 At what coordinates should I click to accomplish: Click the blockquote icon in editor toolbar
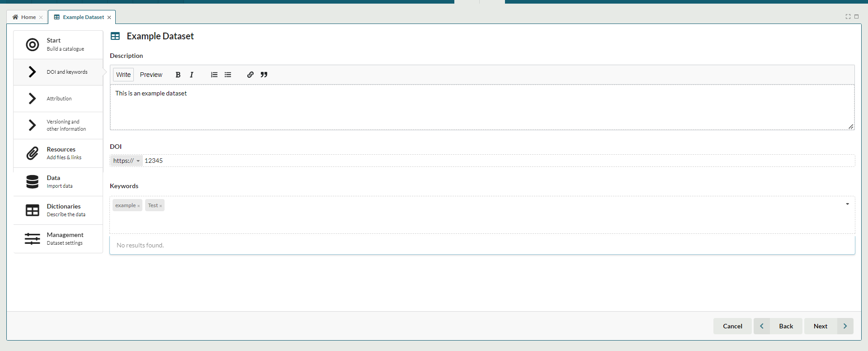coord(264,75)
